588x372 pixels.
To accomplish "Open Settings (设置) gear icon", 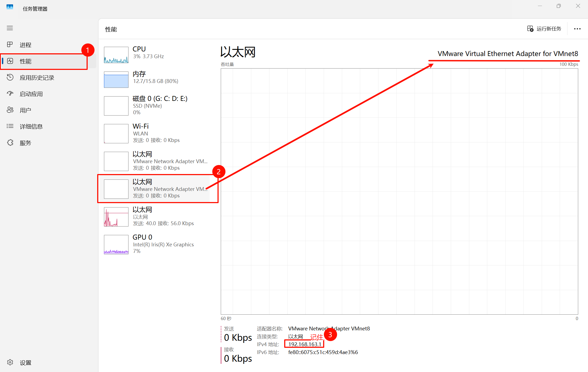I will 10,362.
